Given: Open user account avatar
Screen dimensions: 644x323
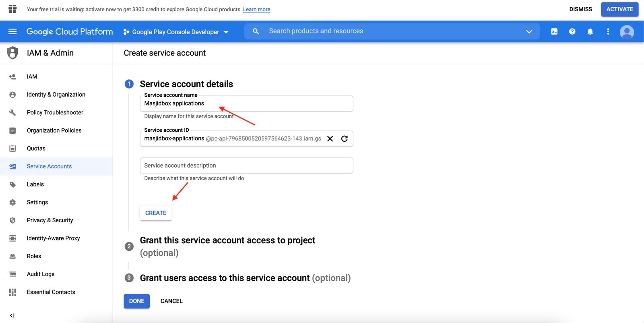Looking at the screenshot, I should [x=627, y=32].
